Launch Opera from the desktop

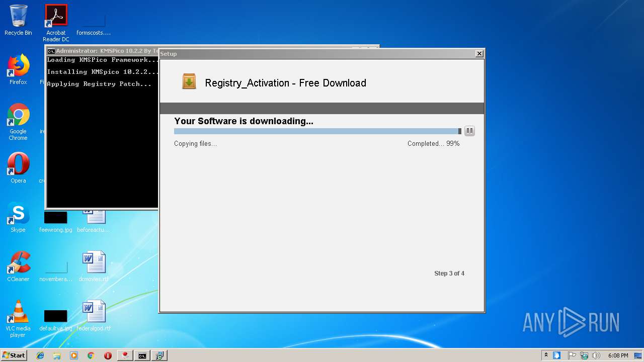18,168
